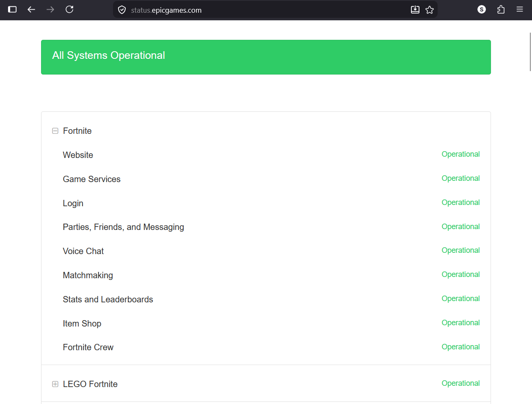The height and width of the screenshot is (404, 532).
Task: Click Operational status for Game Services
Action: [x=460, y=178]
